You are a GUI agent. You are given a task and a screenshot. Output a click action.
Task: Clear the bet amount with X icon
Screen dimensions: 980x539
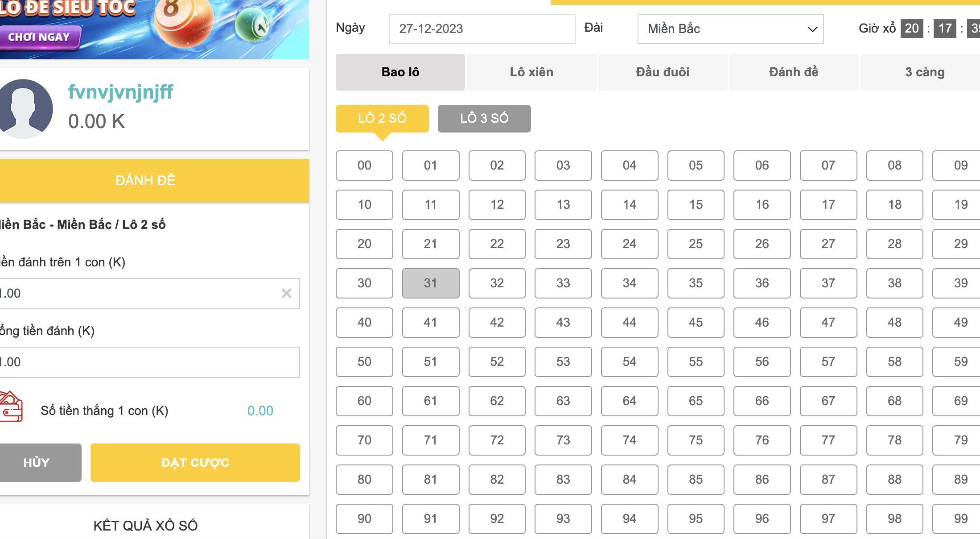pyautogui.click(x=286, y=293)
